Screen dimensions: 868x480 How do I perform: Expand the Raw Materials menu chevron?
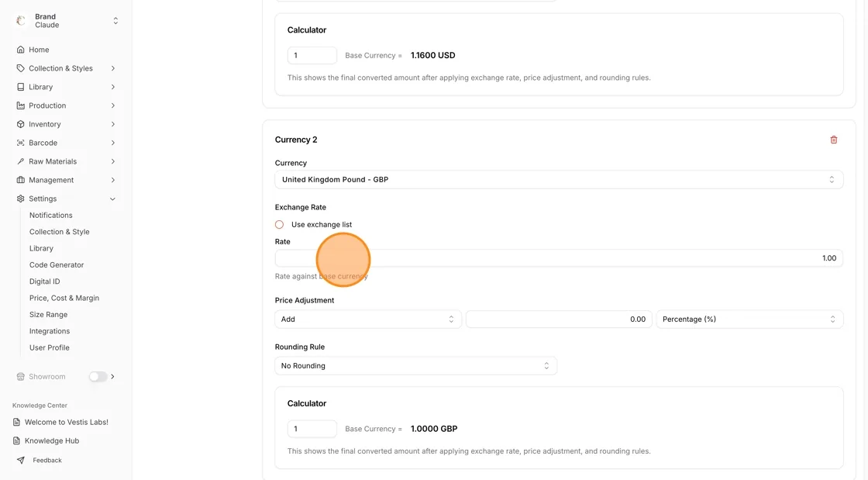[x=113, y=161]
